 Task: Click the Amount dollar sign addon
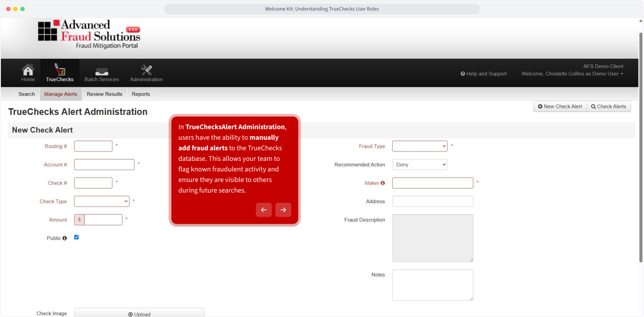[79, 220]
